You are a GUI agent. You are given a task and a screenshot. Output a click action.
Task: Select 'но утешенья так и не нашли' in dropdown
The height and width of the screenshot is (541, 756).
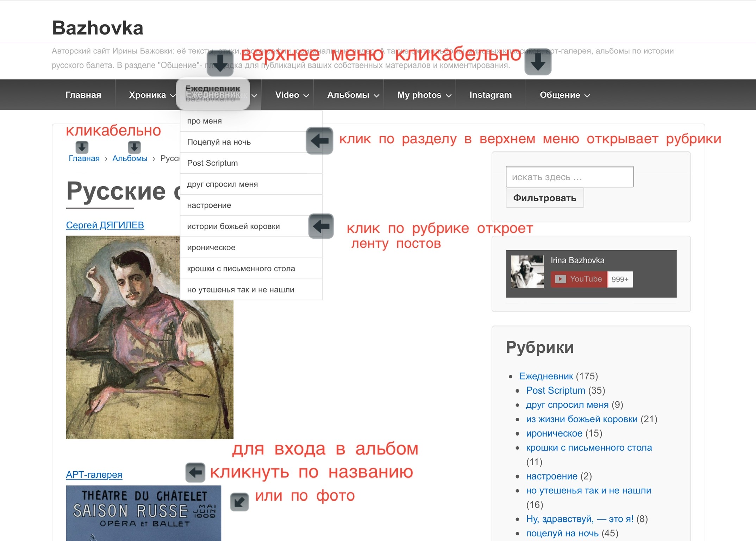point(251,290)
